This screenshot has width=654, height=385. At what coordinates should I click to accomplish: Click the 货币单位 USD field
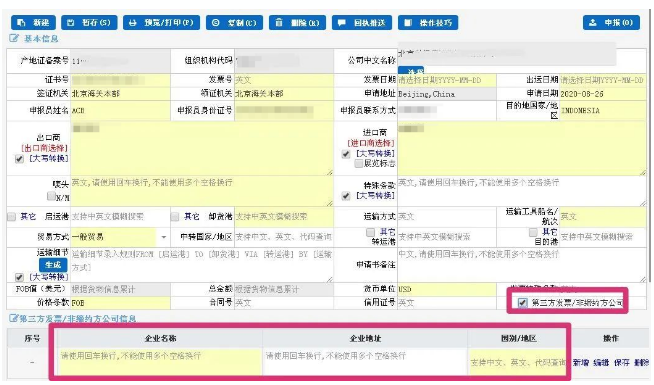coord(447,289)
